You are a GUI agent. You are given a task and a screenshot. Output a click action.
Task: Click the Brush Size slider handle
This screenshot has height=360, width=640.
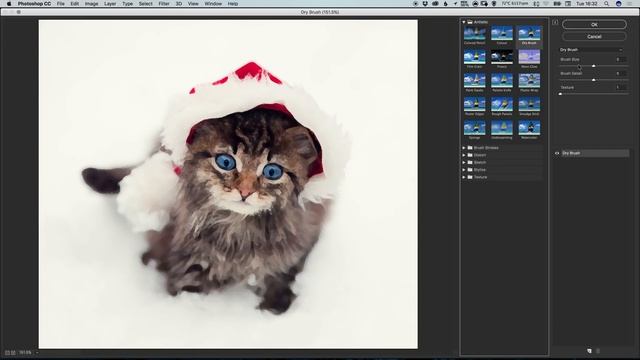click(593, 66)
